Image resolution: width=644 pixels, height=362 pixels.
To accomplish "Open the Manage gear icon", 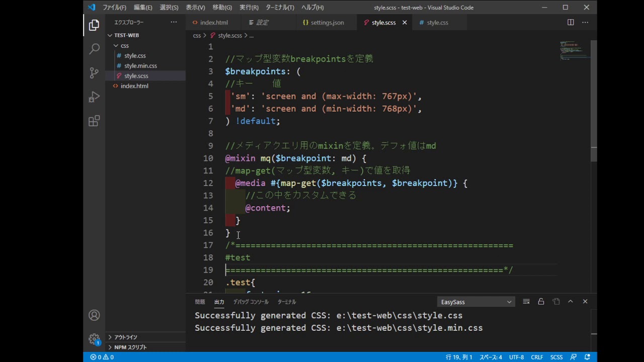I will (94, 339).
